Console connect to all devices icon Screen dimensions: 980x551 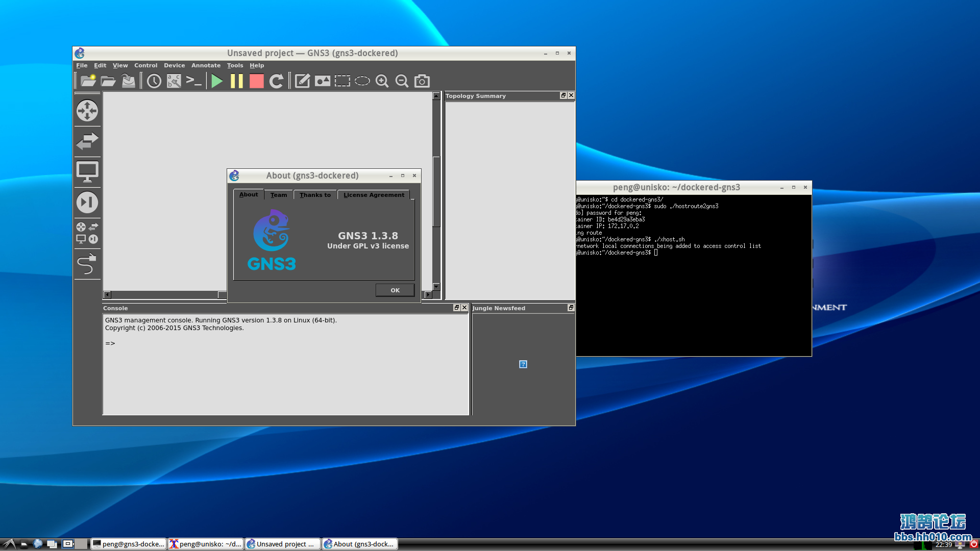194,81
